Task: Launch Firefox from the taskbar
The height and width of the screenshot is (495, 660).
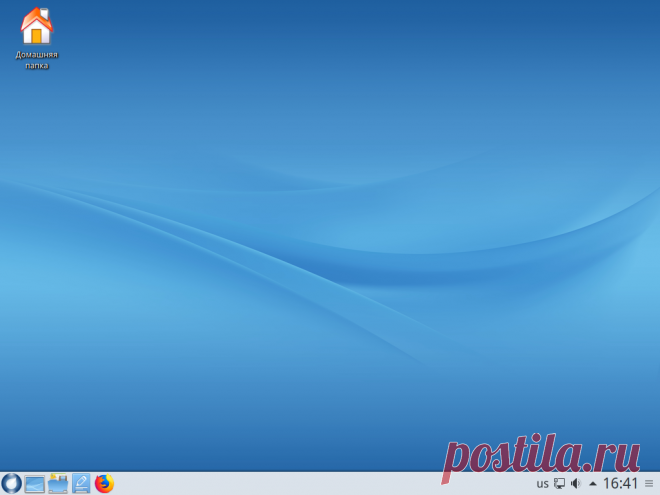Action: coord(104,483)
